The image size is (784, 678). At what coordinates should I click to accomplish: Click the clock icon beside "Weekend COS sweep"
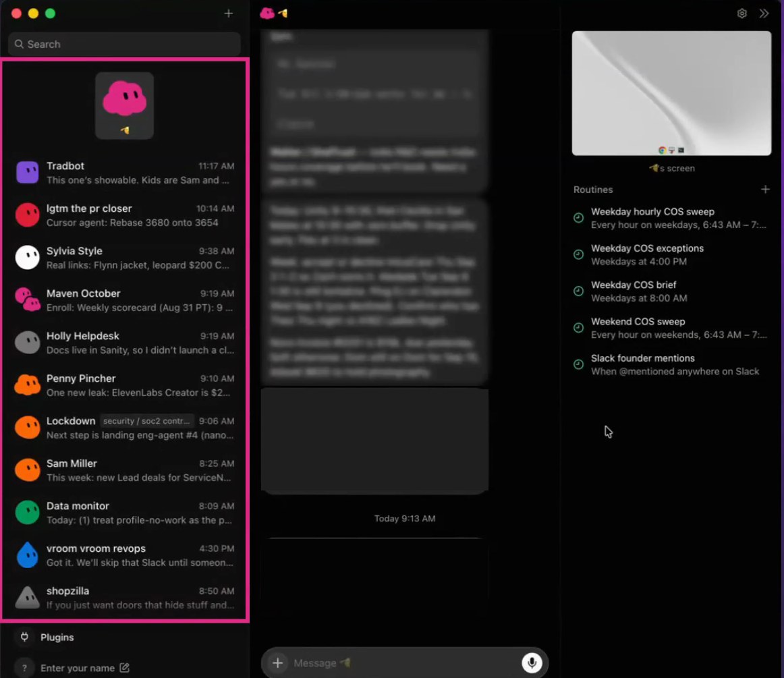[x=578, y=327]
